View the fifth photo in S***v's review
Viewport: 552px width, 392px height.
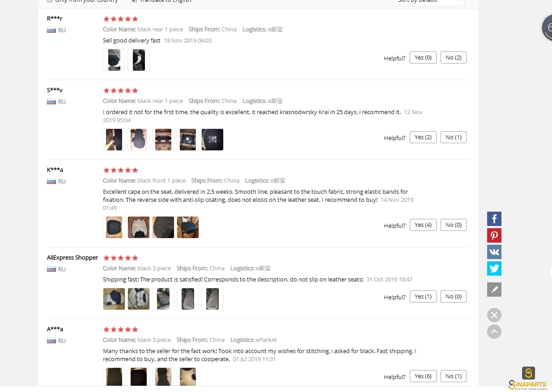pyautogui.click(x=212, y=140)
